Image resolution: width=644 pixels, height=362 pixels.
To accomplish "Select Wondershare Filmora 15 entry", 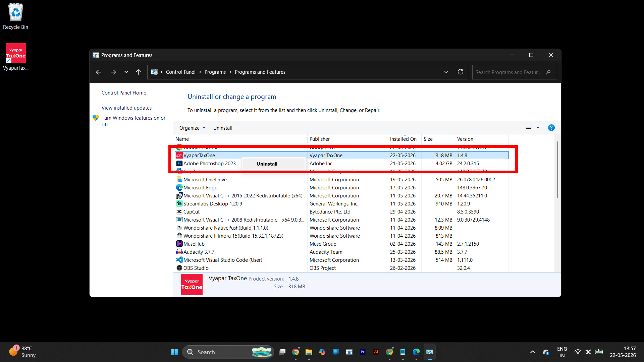I will coord(342,236).
